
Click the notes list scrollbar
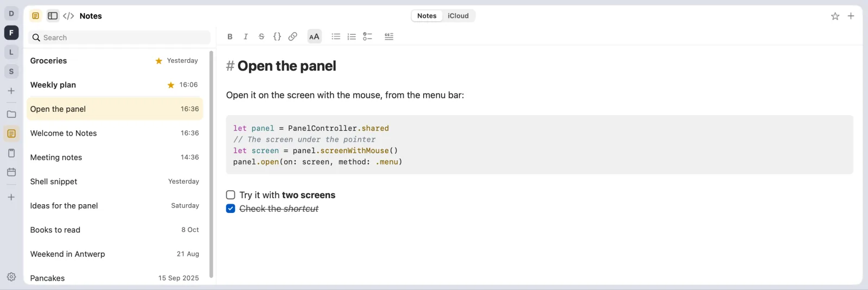click(x=211, y=164)
